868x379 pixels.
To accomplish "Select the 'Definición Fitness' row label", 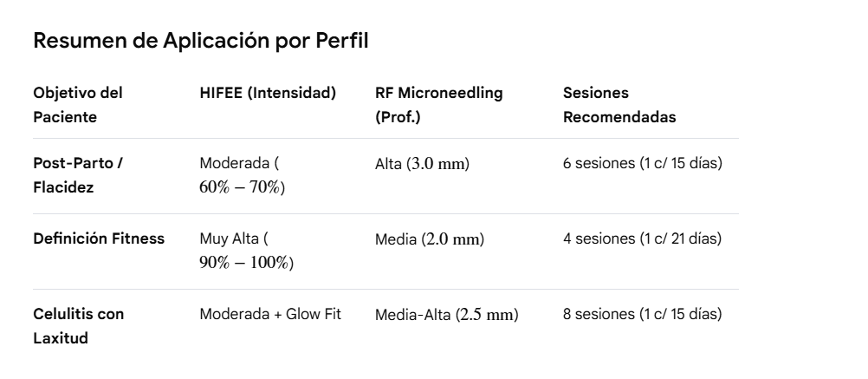I will (99, 239).
